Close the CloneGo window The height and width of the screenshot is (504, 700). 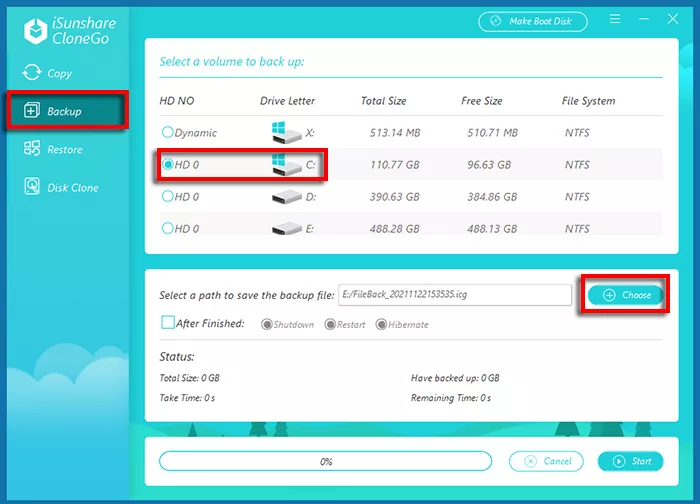tap(672, 19)
